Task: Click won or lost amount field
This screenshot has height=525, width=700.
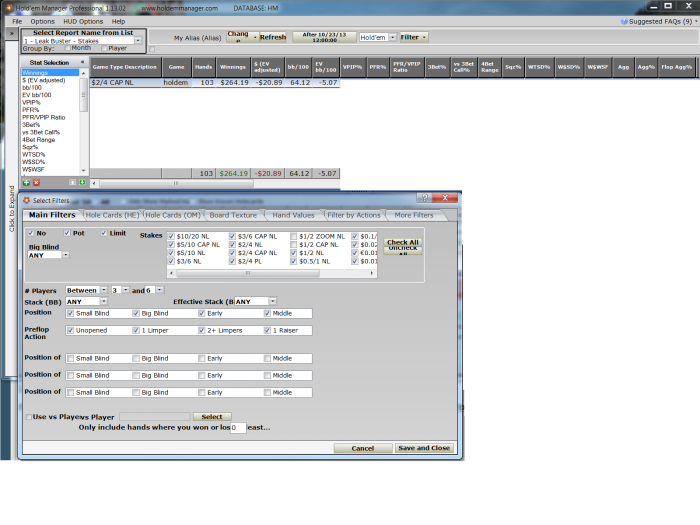Action: (x=238, y=428)
